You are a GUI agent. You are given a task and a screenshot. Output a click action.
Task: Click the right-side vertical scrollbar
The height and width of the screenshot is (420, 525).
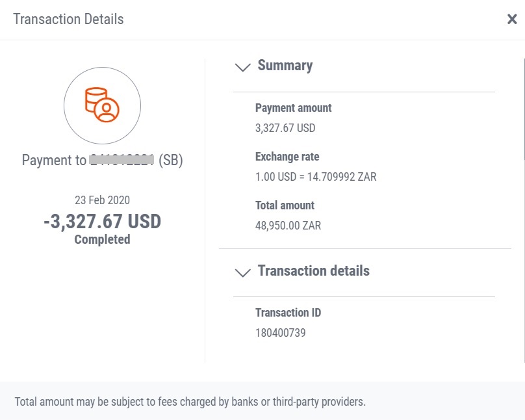(524, 211)
